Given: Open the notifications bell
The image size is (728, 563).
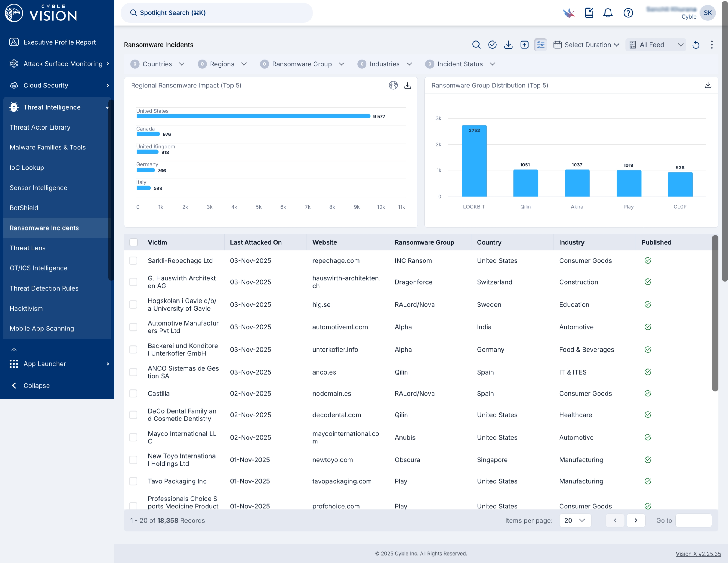Looking at the screenshot, I should [608, 13].
